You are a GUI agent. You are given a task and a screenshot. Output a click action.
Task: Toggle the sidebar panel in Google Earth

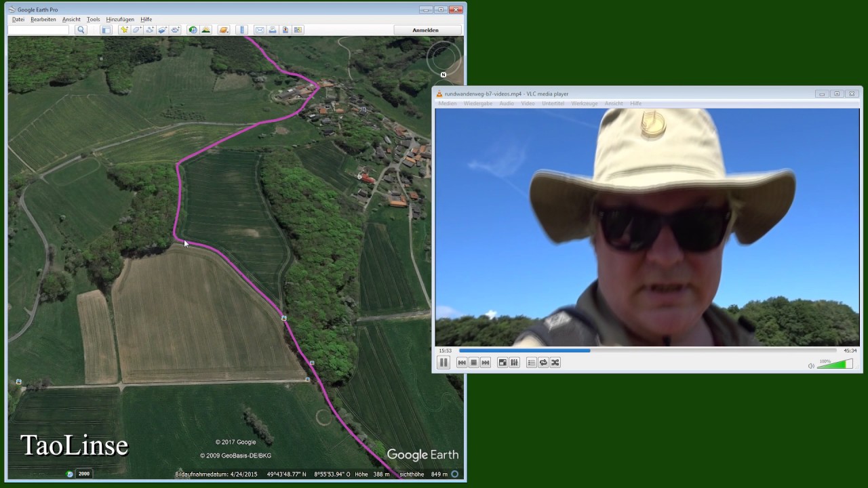tap(106, 30)
